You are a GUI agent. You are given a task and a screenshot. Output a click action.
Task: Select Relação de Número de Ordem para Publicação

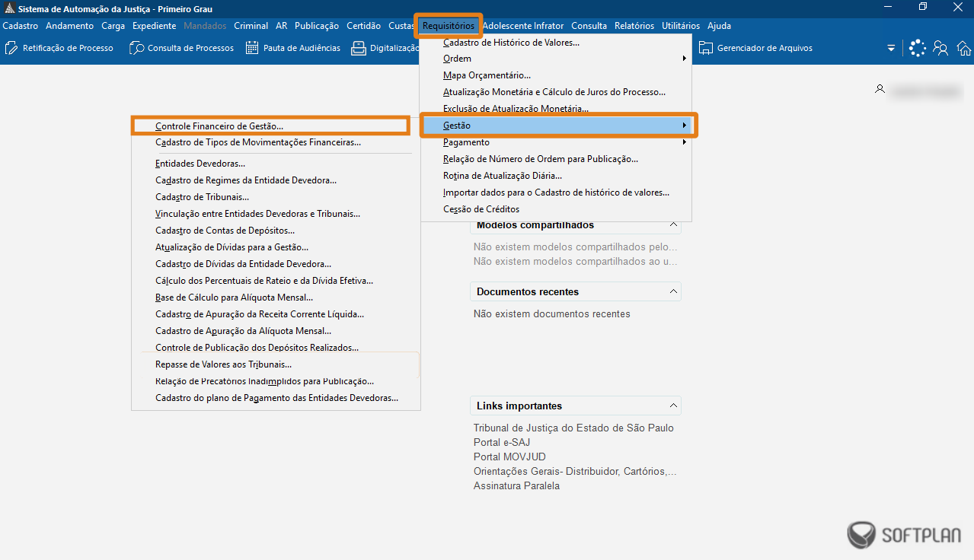(x=556, y=159)
